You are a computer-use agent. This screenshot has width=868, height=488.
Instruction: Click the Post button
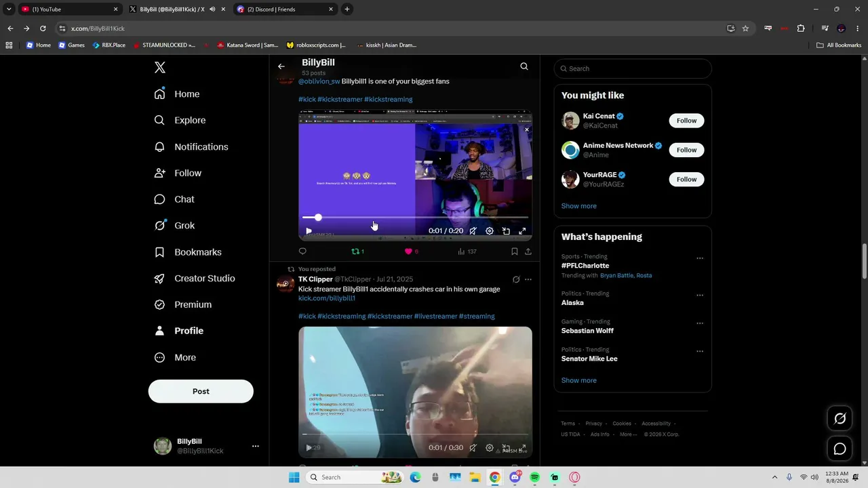[201, 391]
